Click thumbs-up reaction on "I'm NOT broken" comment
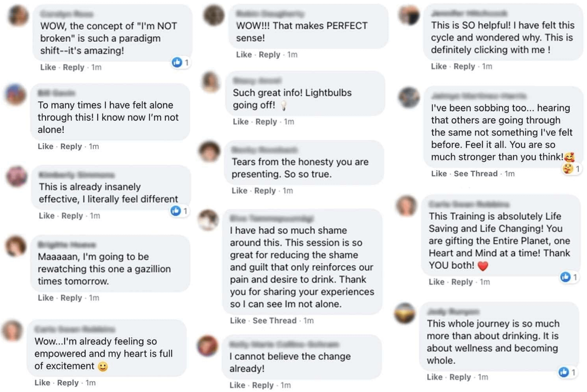587x392 pixels. click(177, 62)
